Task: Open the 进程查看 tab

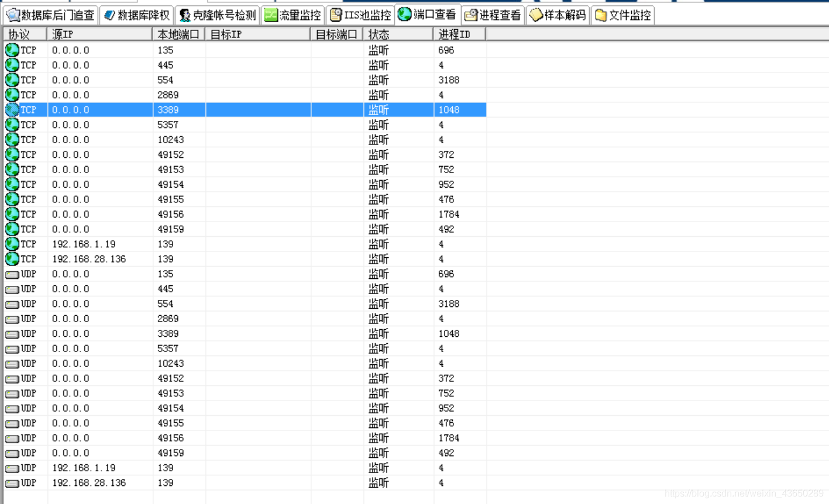Action: click(x=493, y=15)
